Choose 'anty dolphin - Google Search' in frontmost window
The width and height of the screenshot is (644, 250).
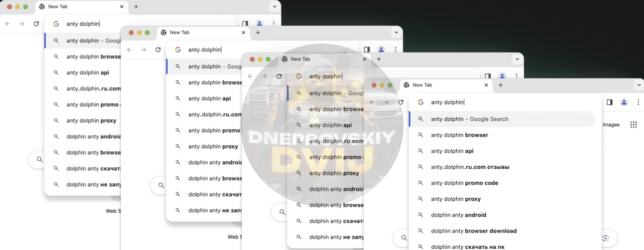click(502, 119)
